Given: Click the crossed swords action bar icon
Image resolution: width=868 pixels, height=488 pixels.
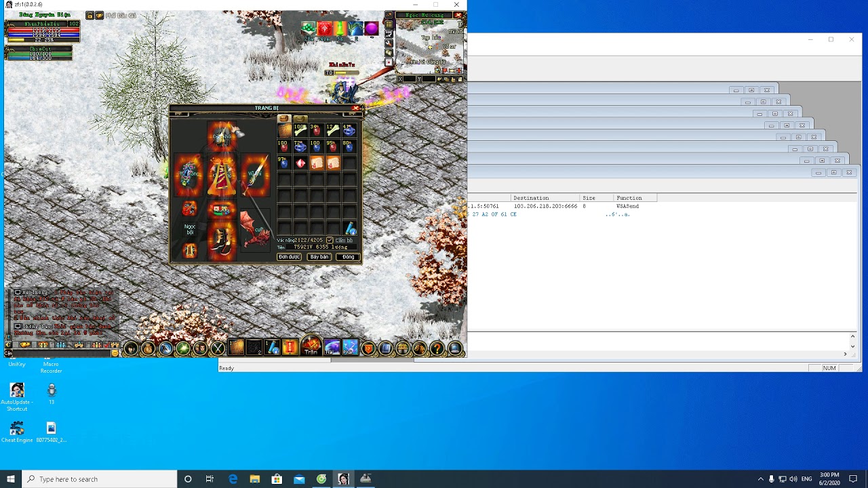Looking at the screenshot, I should coord(218,348).
